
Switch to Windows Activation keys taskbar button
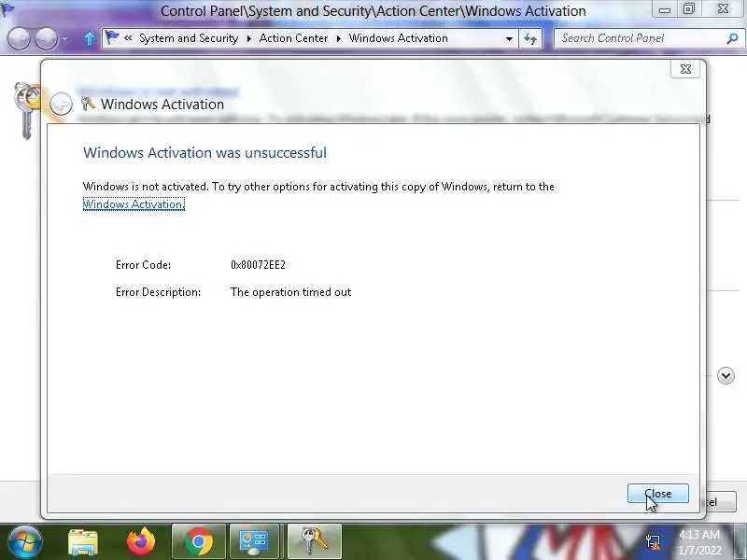[x=315, y=542]
